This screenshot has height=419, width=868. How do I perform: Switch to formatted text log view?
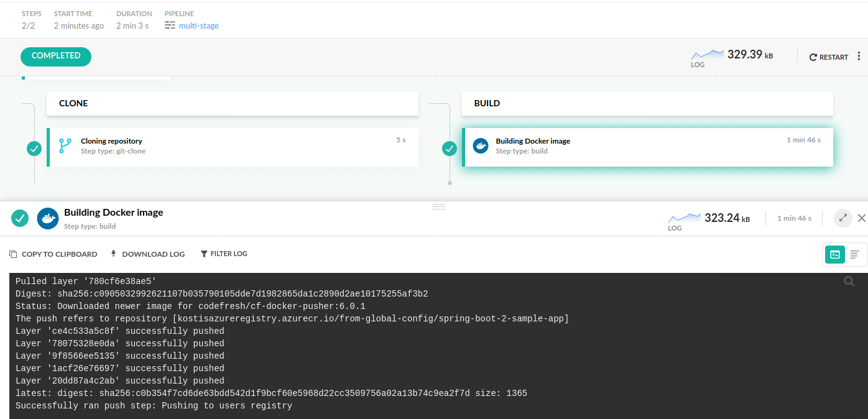[x=855, y=254]
